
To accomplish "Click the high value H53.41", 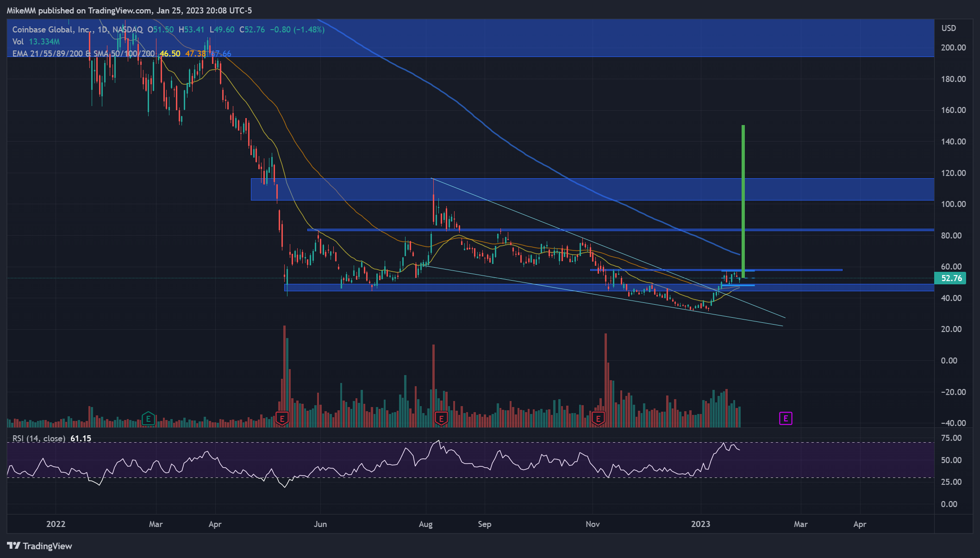I will (192, 30).
